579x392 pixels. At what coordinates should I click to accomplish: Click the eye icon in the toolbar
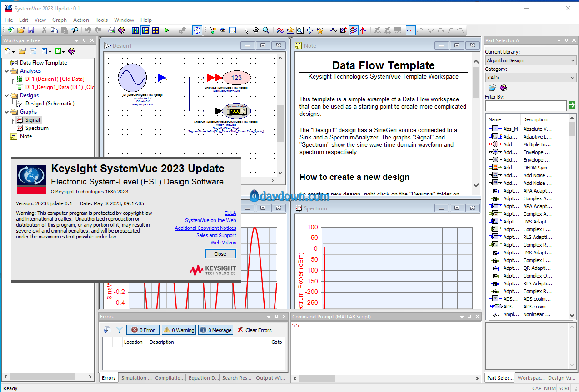pyautogui.click(x=223, y=30)
